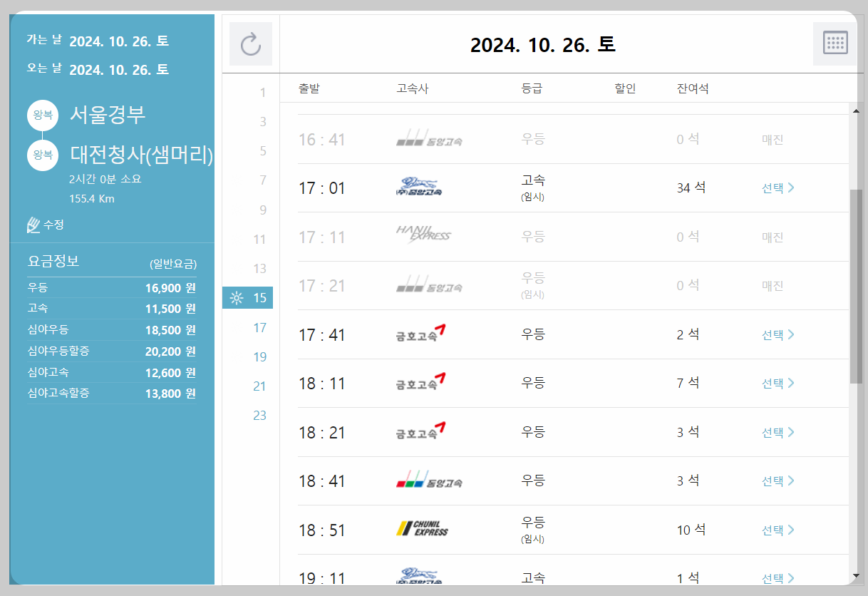
Task: Click the 금호고속 logo on 18:21 row
Action: [x=421, y=431]
